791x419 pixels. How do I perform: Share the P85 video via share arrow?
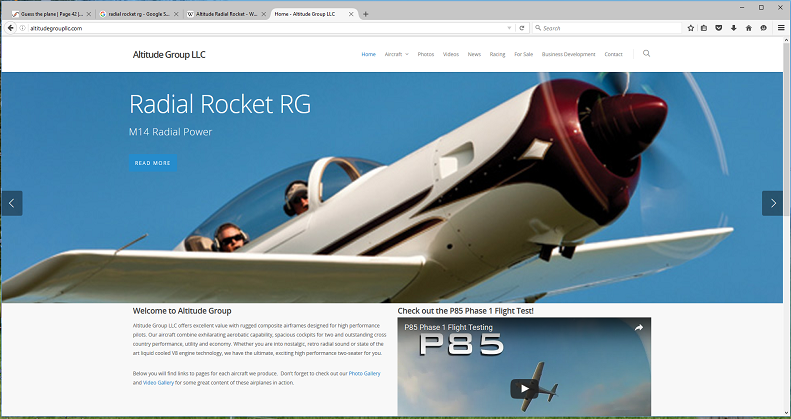click(x=639, y=328)
